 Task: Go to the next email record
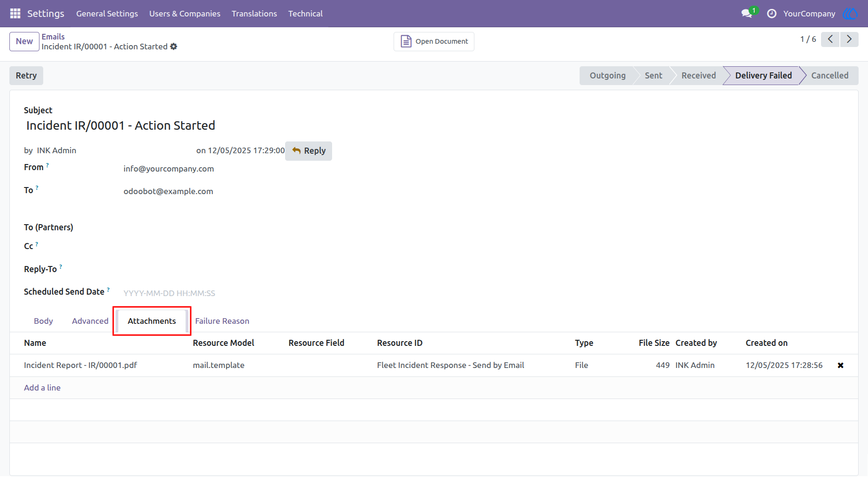pos(849,39)
